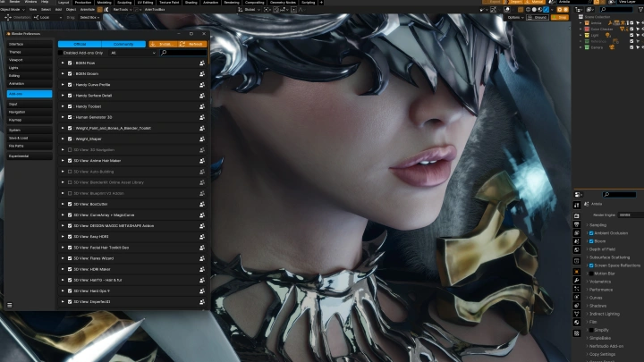Open the Object Mode dropdown

(13, 10)
